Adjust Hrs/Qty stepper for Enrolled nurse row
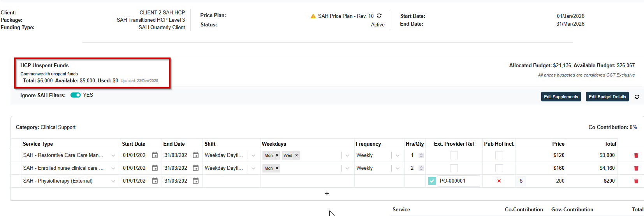 pyautogui.click(x=421, y=168)
